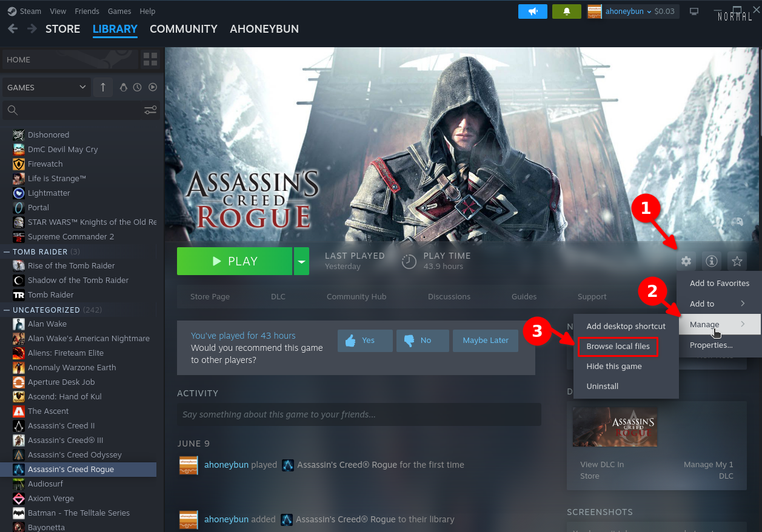
Task: Click Maybe Later on the recommendation prompt
Action: (x=485, y=341)
